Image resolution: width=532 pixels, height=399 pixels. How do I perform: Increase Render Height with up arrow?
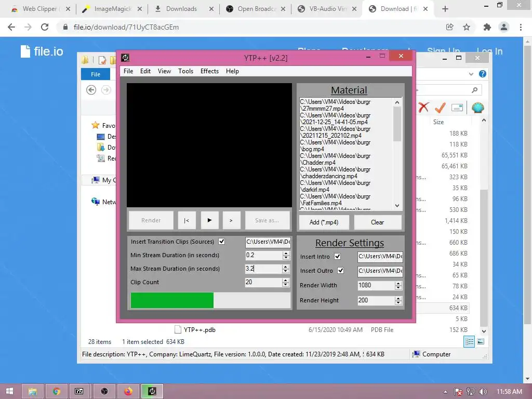pyautogui.click(x=398, y=298)
